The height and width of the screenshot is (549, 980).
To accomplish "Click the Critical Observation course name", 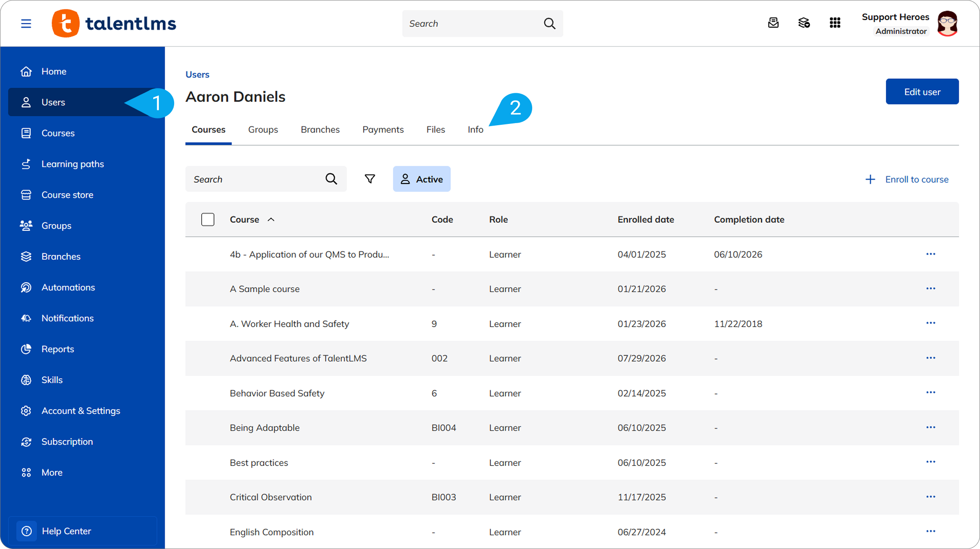I will point(271,497).
